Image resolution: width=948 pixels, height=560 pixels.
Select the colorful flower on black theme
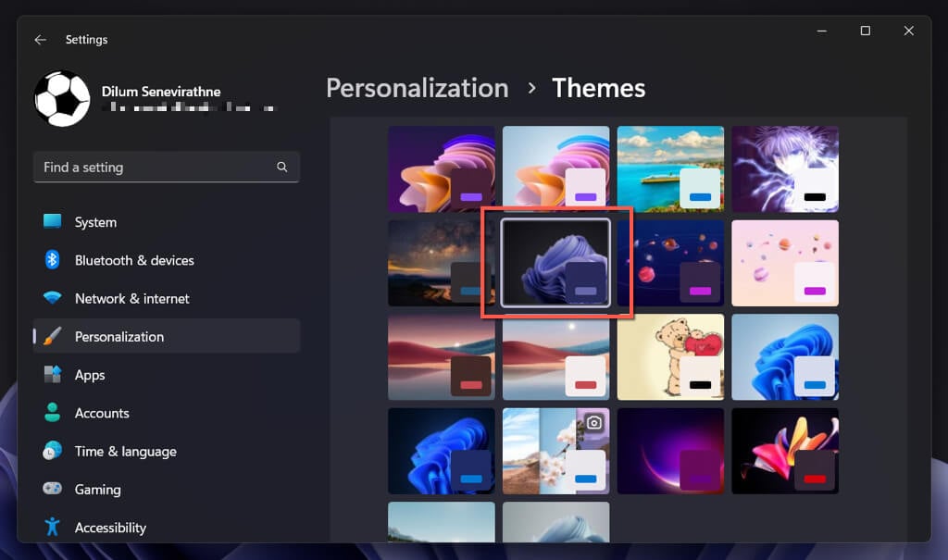tap(785, 451)
